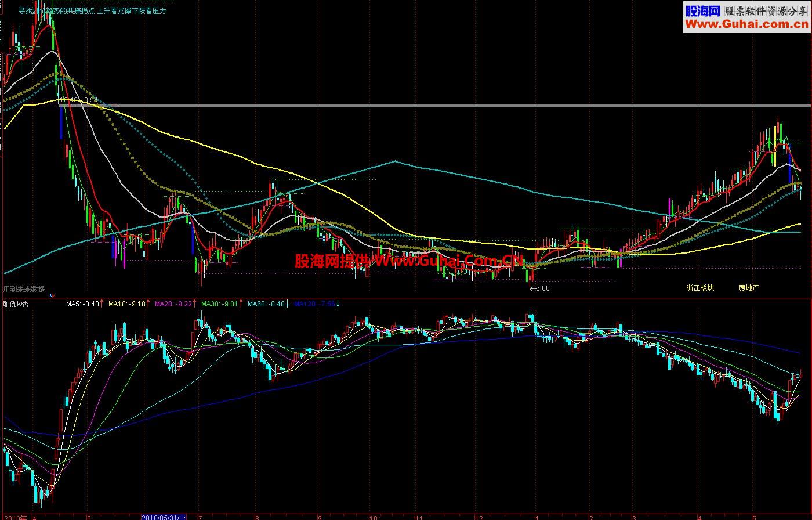This screenshot has width=812, height=520.
Task: Click the MA5: -8.48 value
Action: point(82,304)
